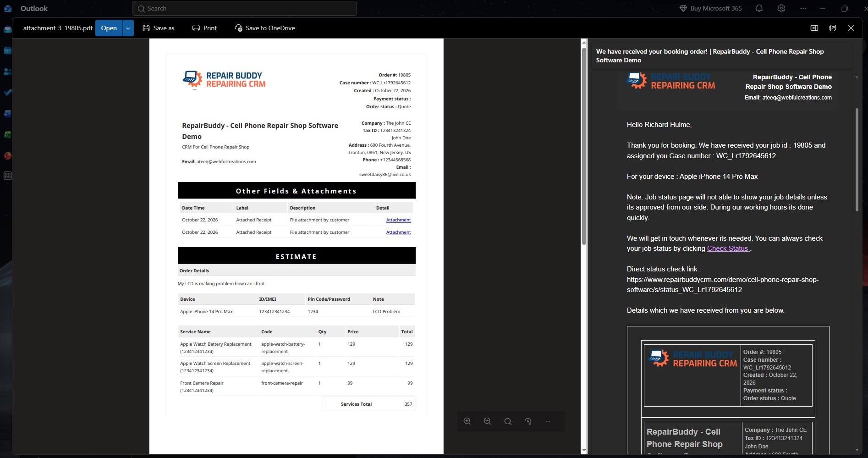Viewport: 868px width, 458px height.
Task: Pop out attachment preview to new window
Action: point(833,28)
